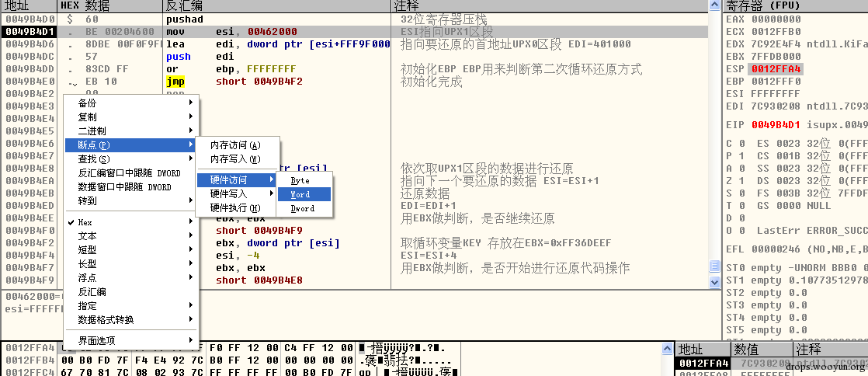The height and width of the screenshot is (376, 868).
Task: Select the mov esi, 00462000 instruction row
Action: pos(354,32)
